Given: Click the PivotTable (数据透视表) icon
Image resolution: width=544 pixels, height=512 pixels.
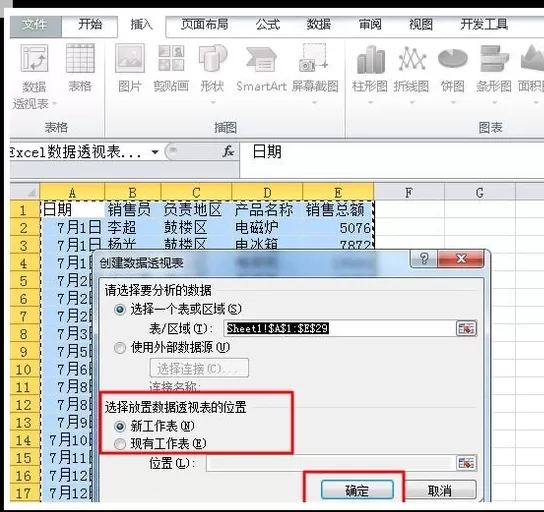Looking at the screenshot, I should [34, 58].
